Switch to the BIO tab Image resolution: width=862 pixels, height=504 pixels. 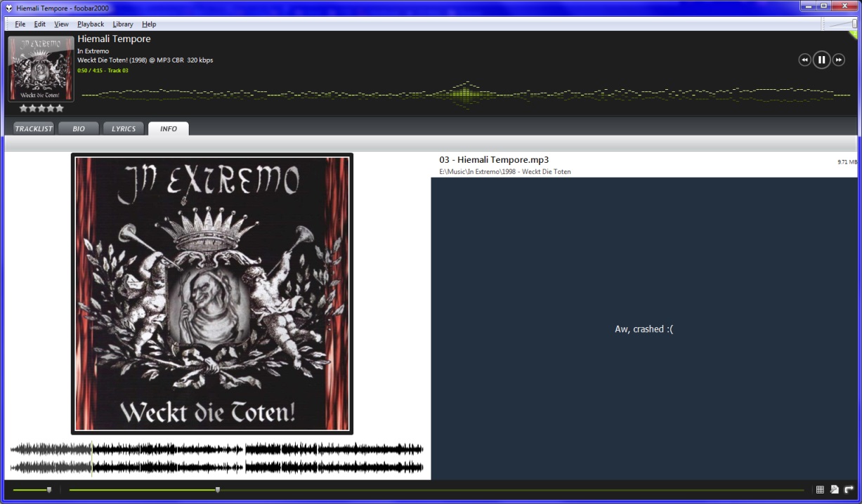(79, 128)
